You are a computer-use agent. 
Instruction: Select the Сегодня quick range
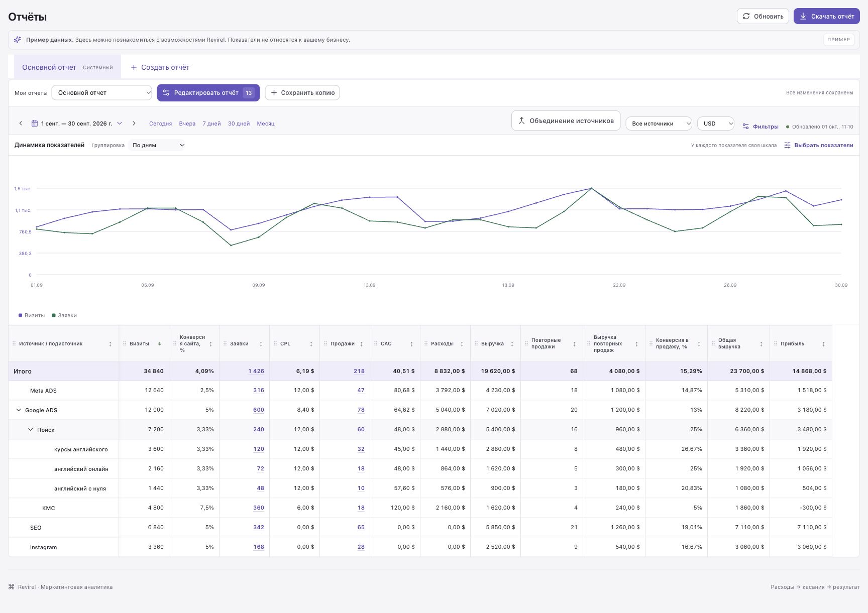(x=160, y=124)
